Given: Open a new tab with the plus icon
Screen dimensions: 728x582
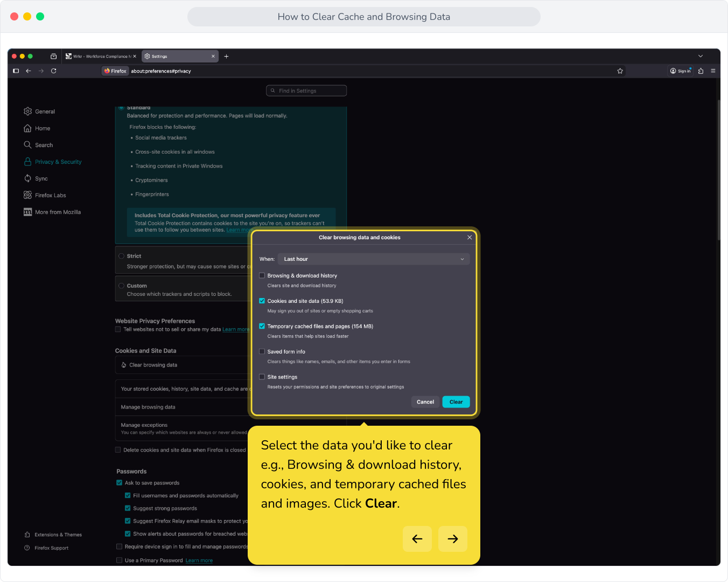Looking at the screenshot, I should [226, 57].
